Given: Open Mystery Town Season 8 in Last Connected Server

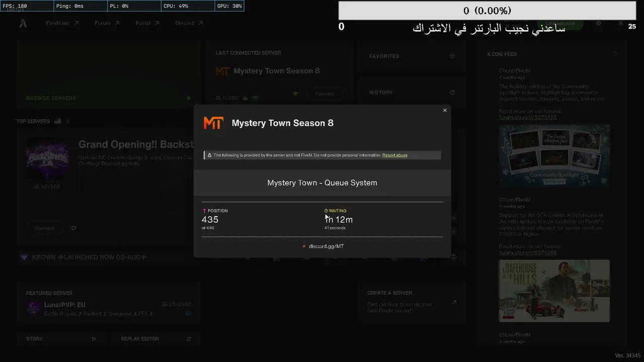Looking at the screenshot, I should (277, 71).
